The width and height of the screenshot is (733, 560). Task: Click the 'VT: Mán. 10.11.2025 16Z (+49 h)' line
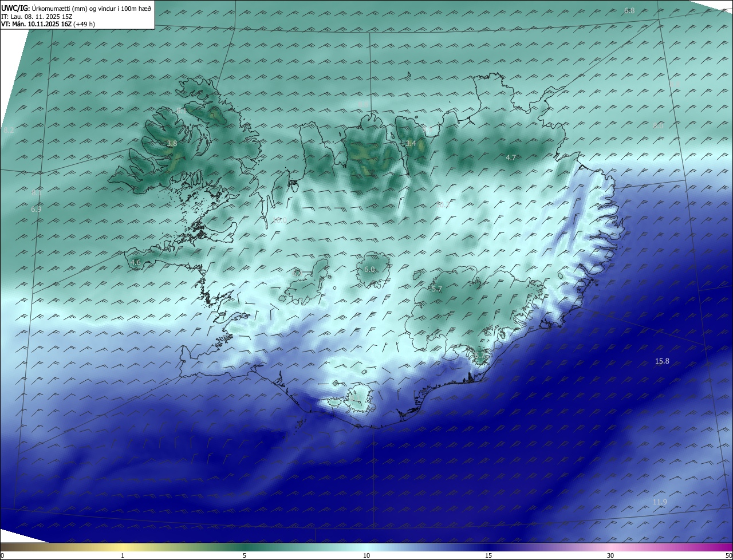tap(48, 24)
